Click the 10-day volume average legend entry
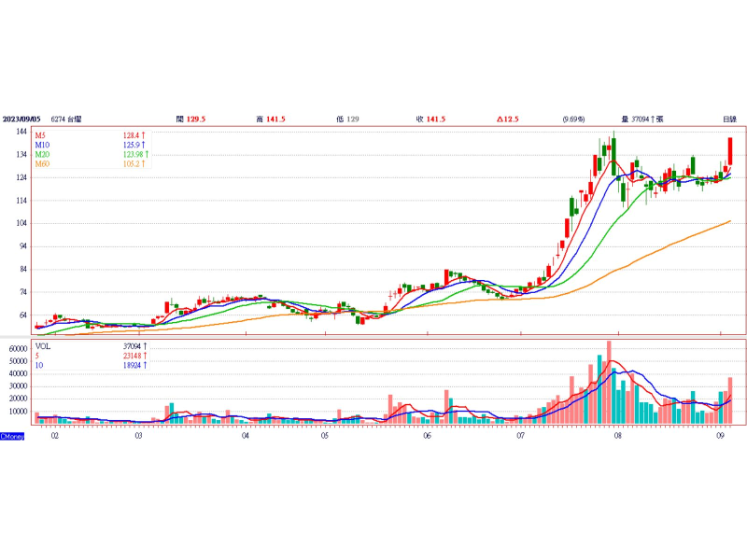 pos(39,366)
